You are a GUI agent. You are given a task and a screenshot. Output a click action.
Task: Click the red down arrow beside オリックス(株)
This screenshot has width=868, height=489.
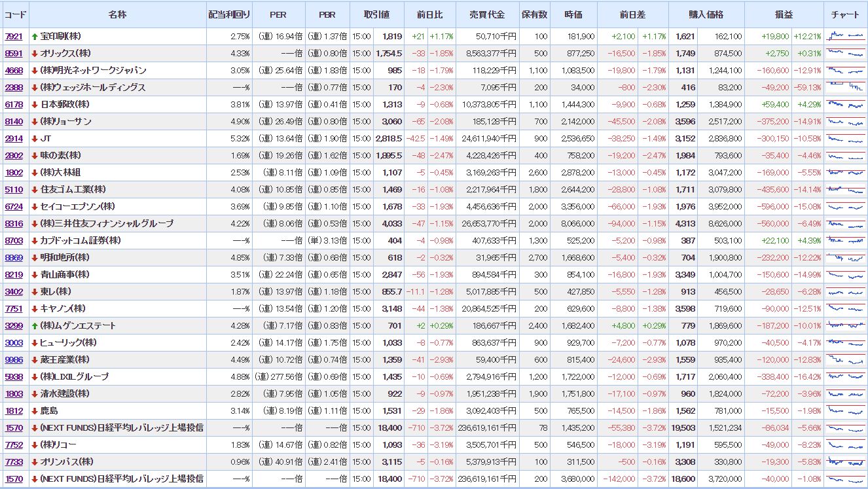(35, 54)
